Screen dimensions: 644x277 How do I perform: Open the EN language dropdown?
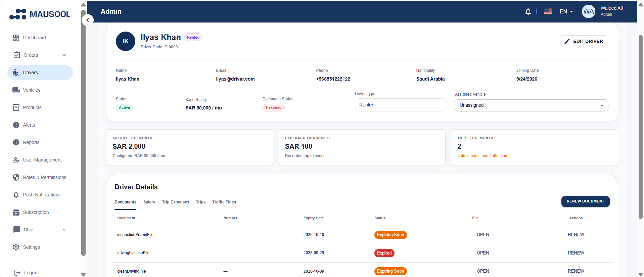pyautogui.click(x=566, y=11)
